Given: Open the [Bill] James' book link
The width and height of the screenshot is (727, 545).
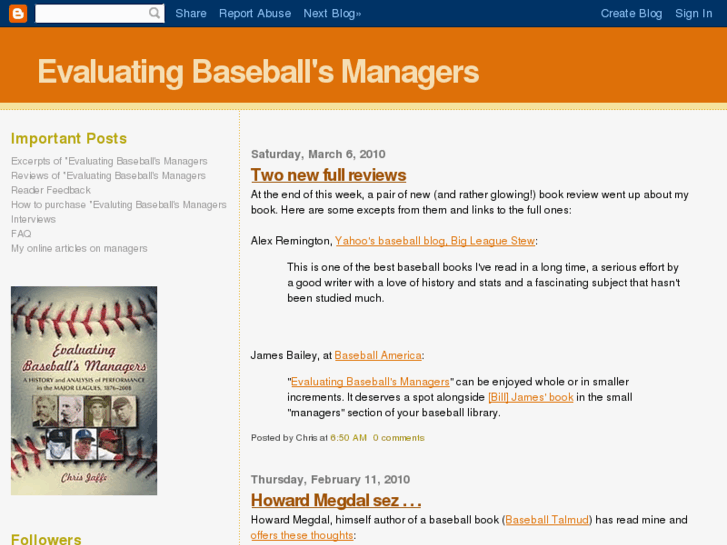Looking at the screenshot, I should tap(530, 397).
